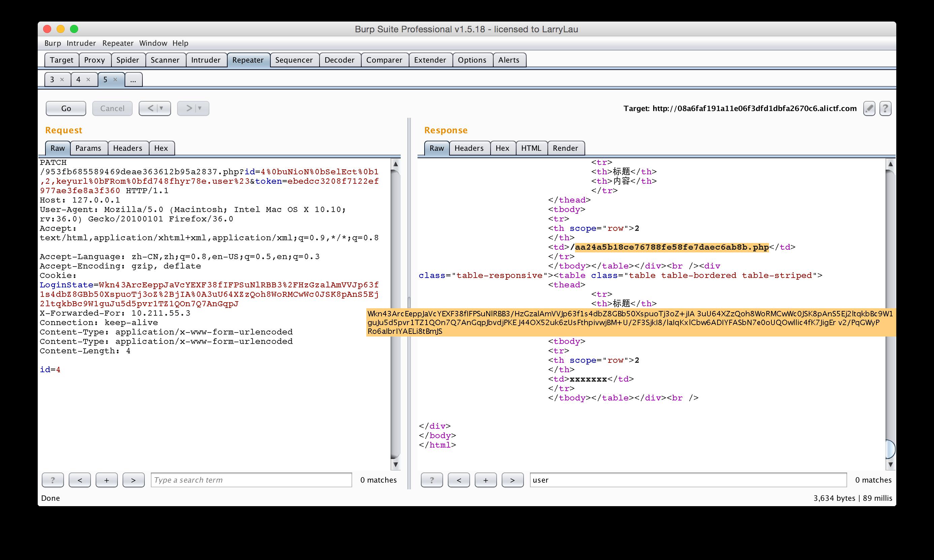Switch to Request Params view
This screenshot has width=934, height=560.
88,148
